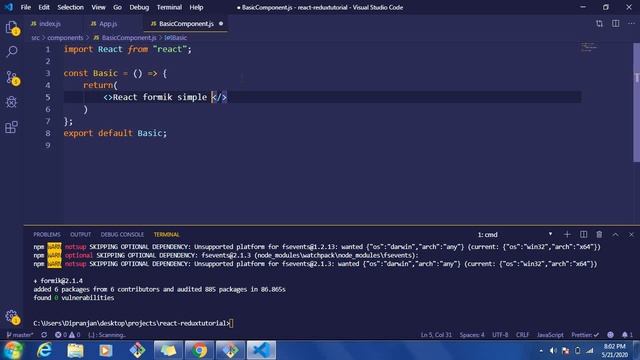Open Windows Explorer folder from taskbar

[75, 350]
